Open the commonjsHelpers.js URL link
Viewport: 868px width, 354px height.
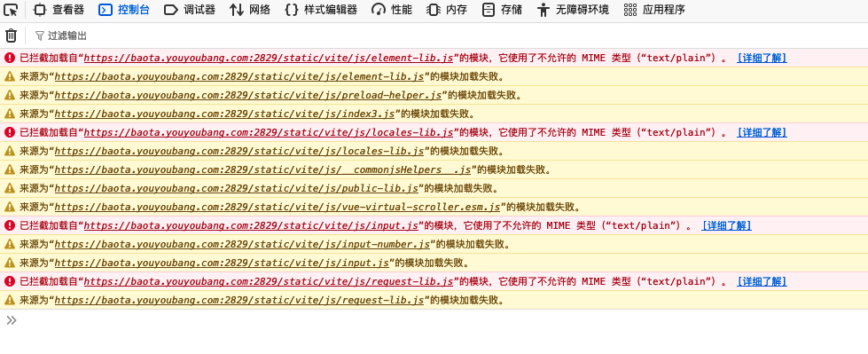pyautogui.click(x=262, y=169)
